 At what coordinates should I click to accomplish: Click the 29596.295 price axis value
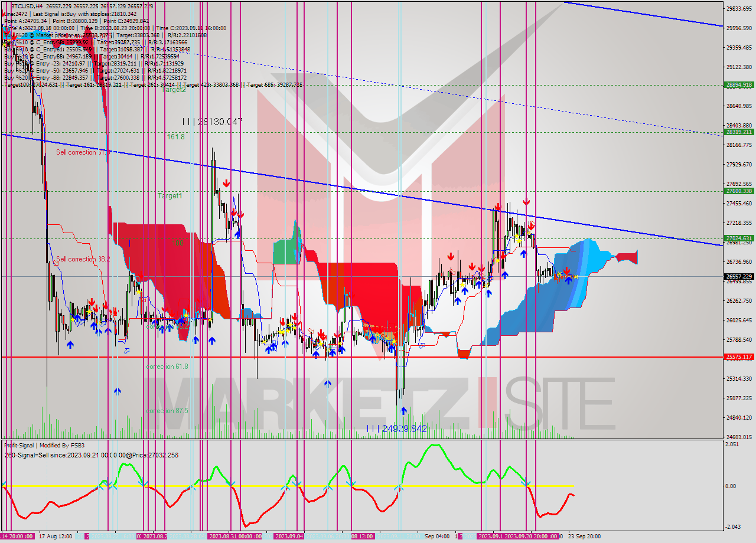point(739,28)
